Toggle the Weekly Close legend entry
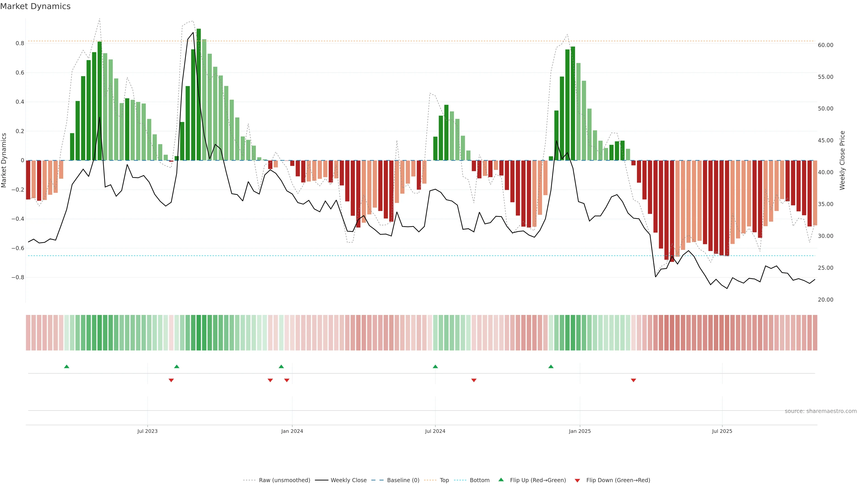868x488 pixels. click(348, 480)
